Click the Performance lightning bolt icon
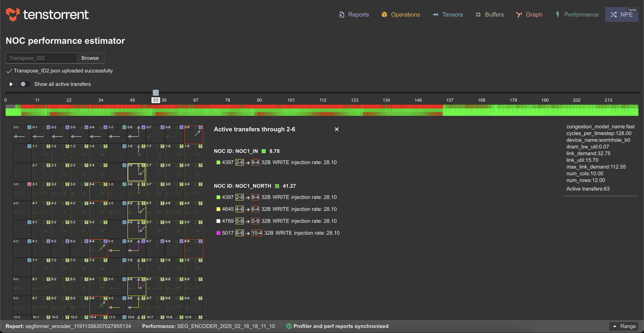The height and width of the screenshot is (333, 644). pyautogui.click(x=558, y=15)
